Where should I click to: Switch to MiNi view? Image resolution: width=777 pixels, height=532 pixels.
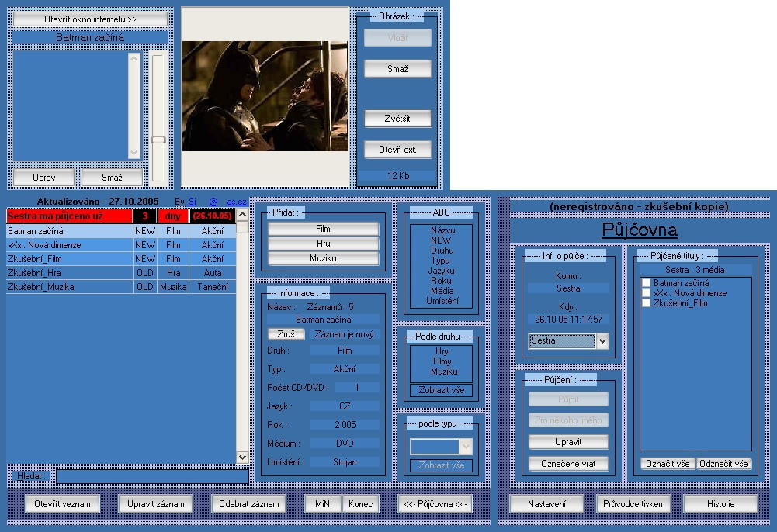click(x=323, y=504)
